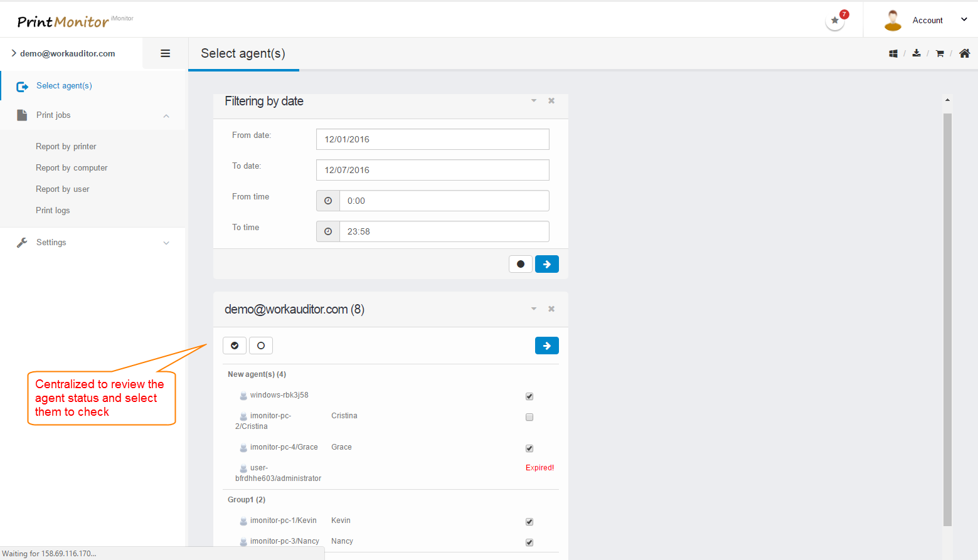
Task: Click the uncheck-all agents circle button
Action: click(261, 346)
